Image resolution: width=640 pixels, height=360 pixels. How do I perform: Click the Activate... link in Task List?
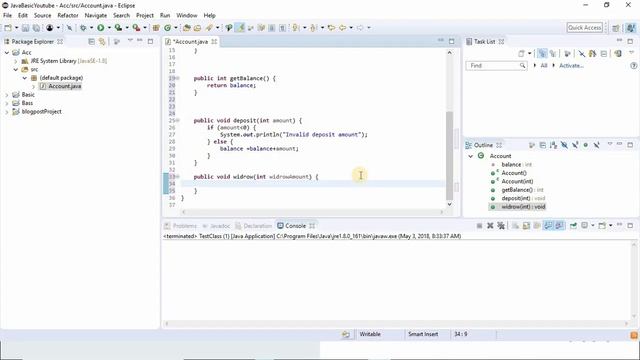click(x=571, y=65)
